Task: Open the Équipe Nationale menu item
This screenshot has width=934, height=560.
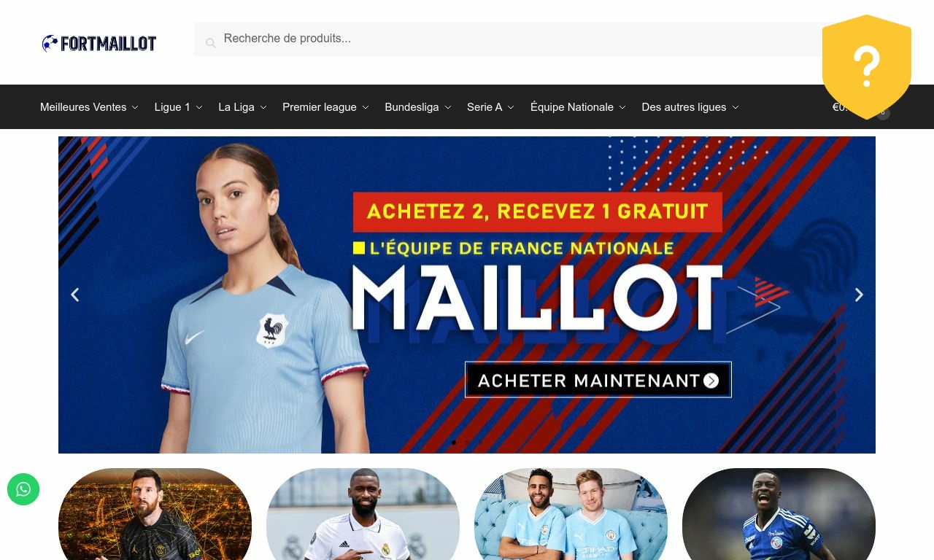Action: point(578,107)
